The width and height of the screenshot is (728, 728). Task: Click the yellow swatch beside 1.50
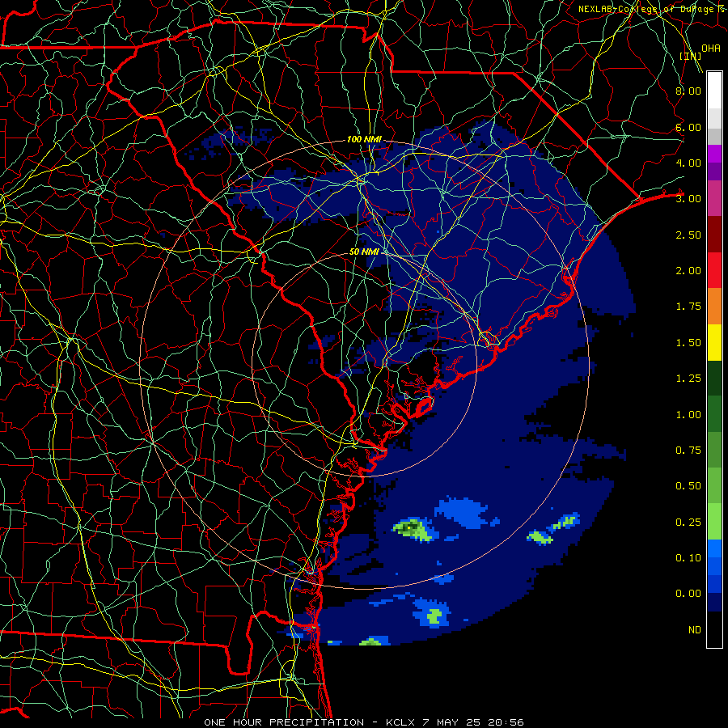pos(714,342)
